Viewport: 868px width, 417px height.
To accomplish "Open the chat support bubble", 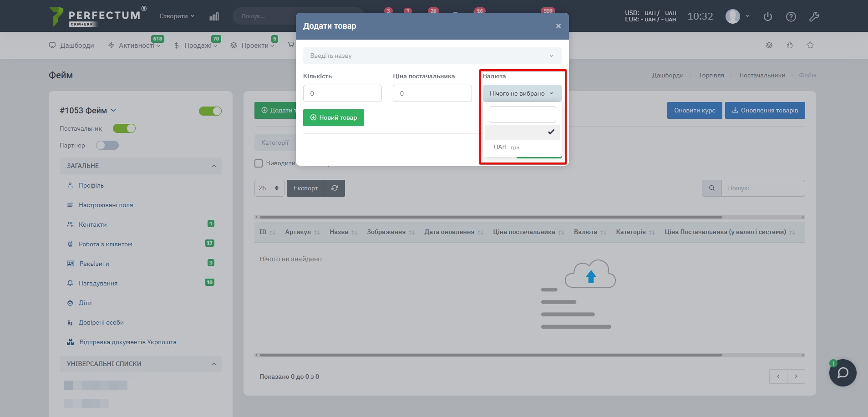I will (843, 373).
